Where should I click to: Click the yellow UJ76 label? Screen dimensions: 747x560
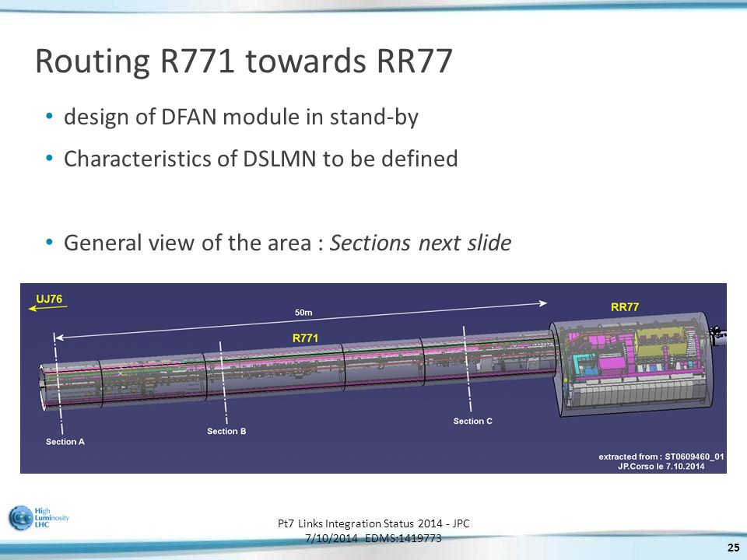coord(50,299)
